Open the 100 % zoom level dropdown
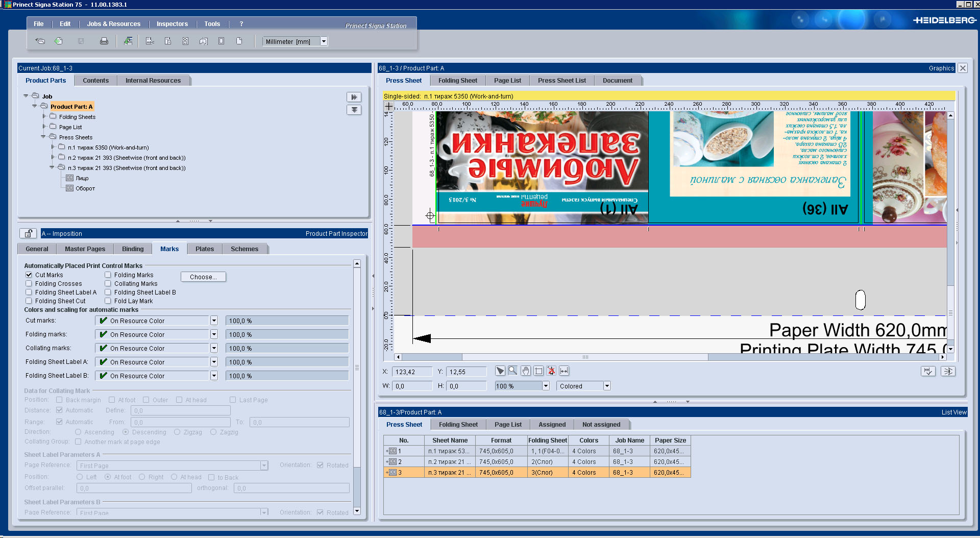The image size is (980, 538). 546,386
